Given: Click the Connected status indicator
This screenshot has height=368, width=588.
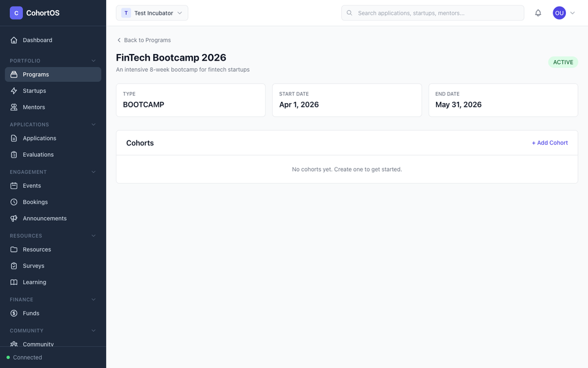Looking at the screenshot, I should 26,357.
